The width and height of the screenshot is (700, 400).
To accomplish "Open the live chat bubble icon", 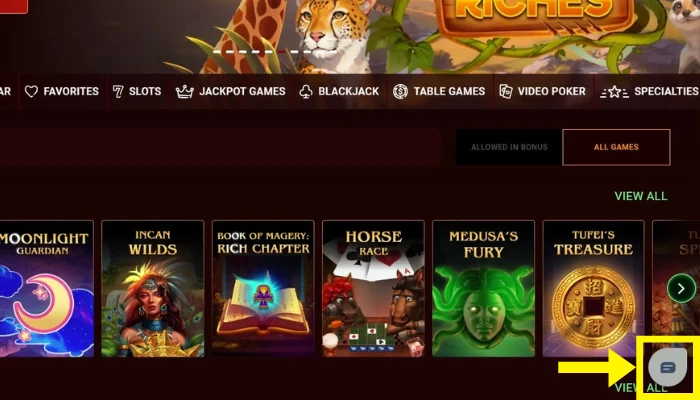I will point(667,367).
